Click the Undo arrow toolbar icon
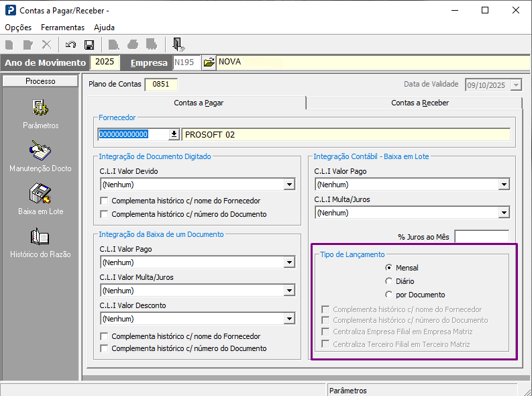Viewport: 532px width, 396px height. coord(70,45)
